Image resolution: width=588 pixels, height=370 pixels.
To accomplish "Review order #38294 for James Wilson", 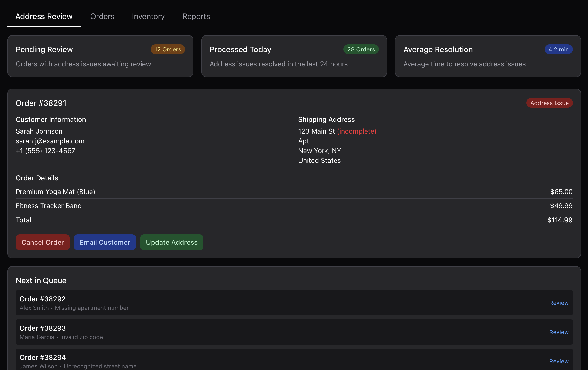I will click(559, 361).
